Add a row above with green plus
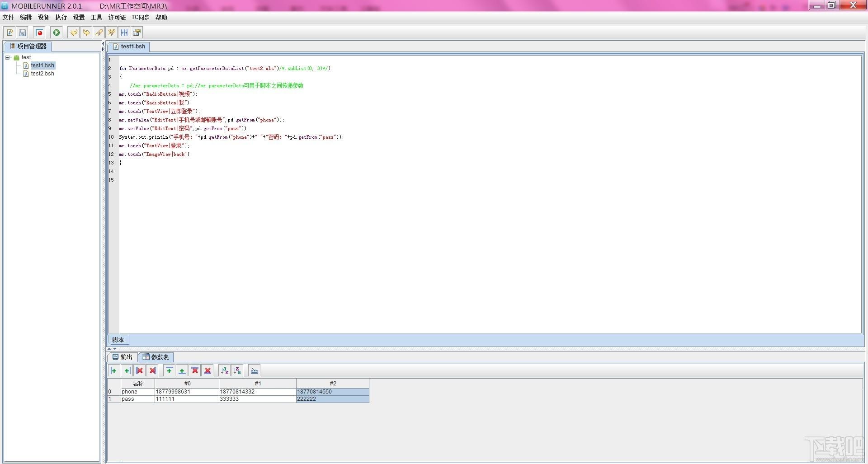This screenshot has width=868, height=464. [169, 371]
